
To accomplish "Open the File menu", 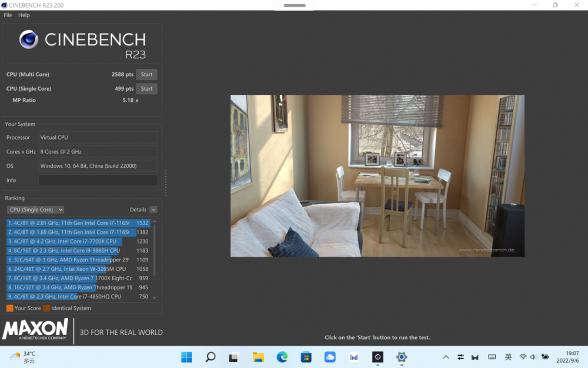I will (8, 15).
